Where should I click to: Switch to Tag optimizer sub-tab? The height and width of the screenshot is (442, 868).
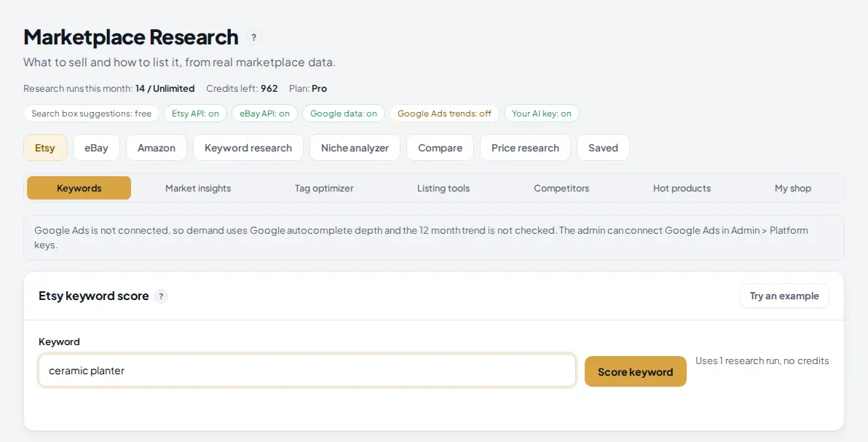[x=324, y=189]
